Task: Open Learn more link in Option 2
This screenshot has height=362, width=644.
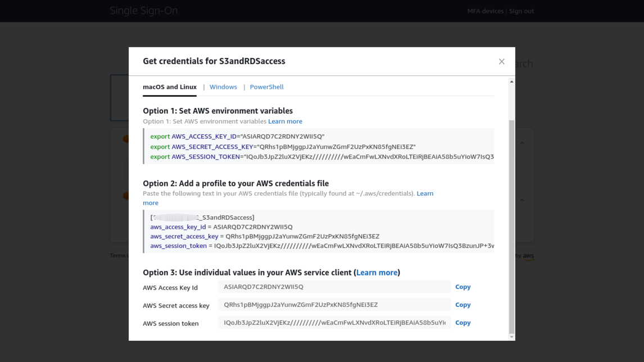Action: (424, 193)
